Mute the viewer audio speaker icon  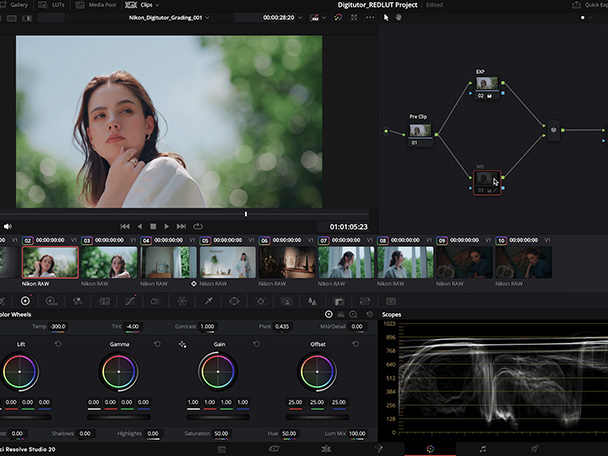[7, 226]
